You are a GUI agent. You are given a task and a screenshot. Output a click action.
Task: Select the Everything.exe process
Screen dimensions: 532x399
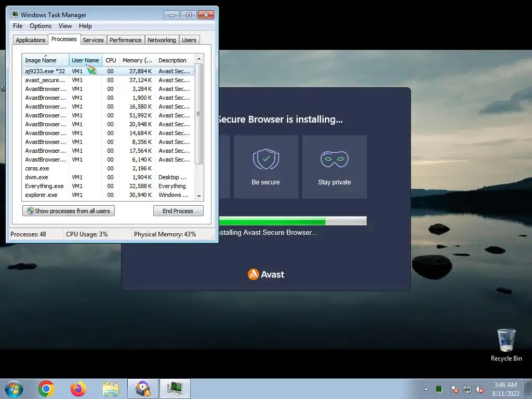(108, 186)
